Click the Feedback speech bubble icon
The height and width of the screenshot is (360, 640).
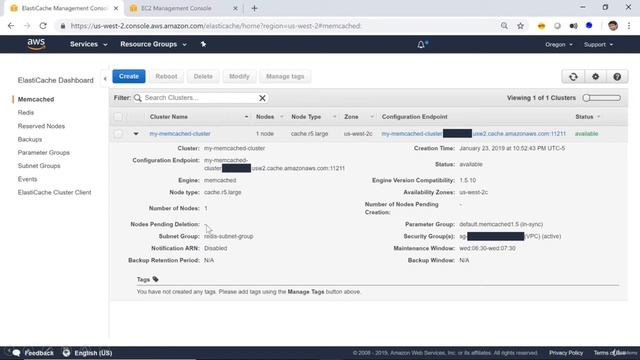coord(16,353)
